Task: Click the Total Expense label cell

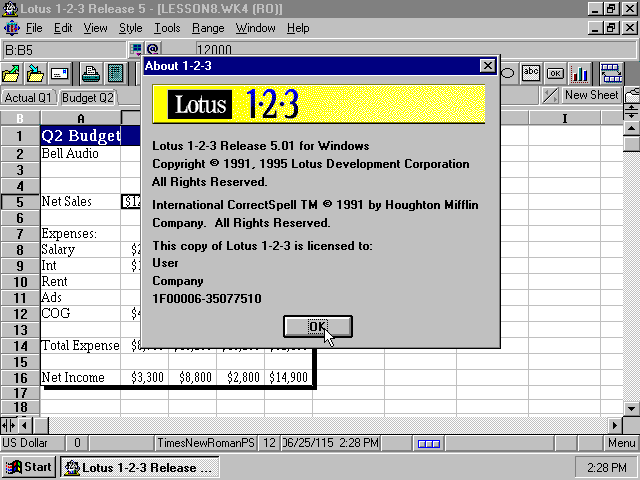Action: [x=81, y=346]
